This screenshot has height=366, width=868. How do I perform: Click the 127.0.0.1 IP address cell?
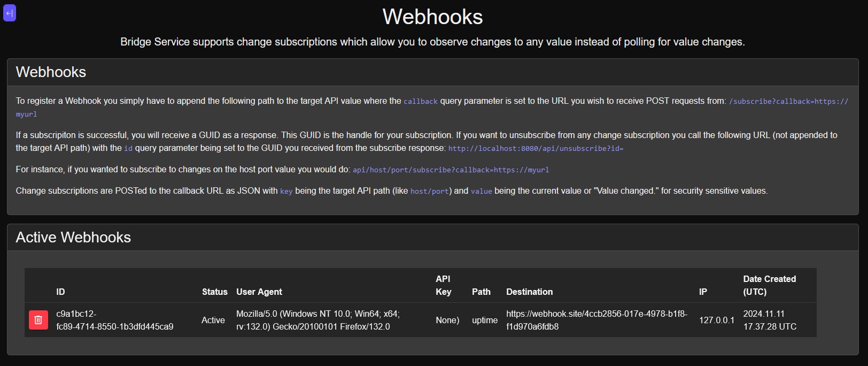point(716,320)
